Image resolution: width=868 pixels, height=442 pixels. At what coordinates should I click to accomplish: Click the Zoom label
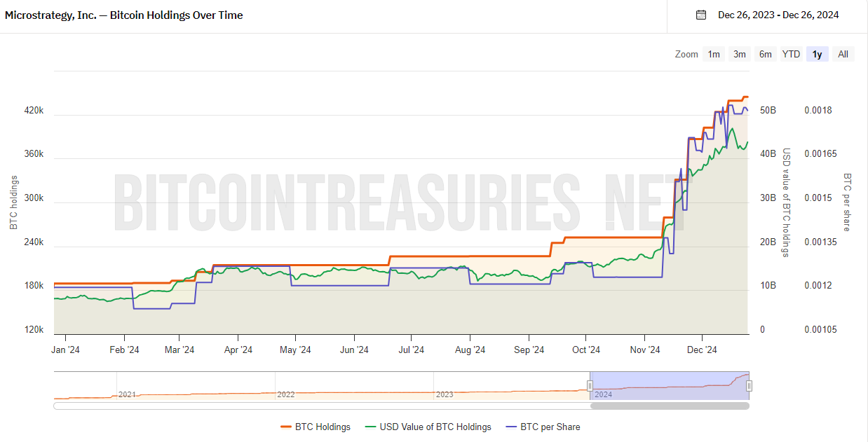(x=686, y=54)
